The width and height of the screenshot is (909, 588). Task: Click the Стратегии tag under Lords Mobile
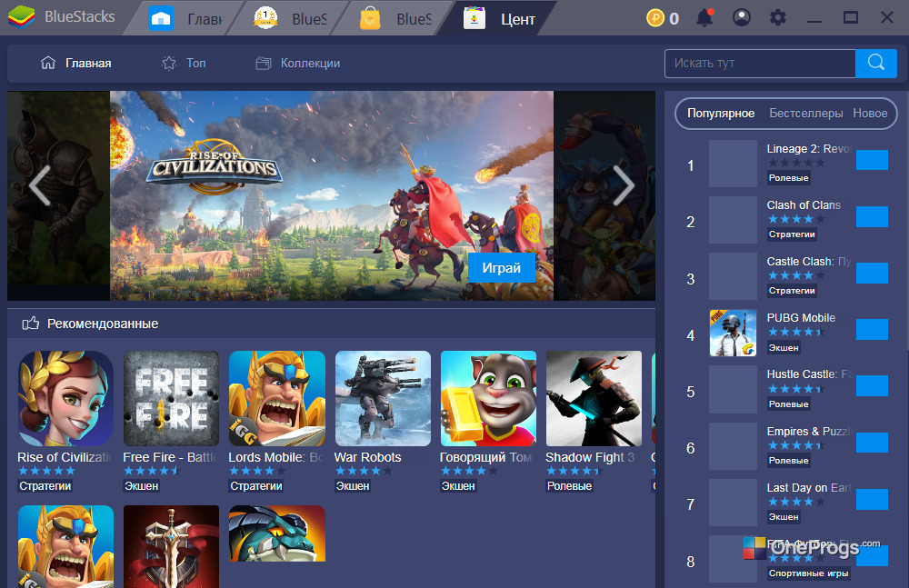[x=256, y=486]
